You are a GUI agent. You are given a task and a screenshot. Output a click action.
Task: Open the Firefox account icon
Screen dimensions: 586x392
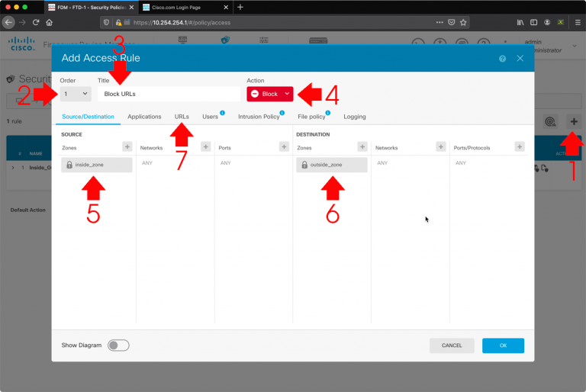point(547,22)
